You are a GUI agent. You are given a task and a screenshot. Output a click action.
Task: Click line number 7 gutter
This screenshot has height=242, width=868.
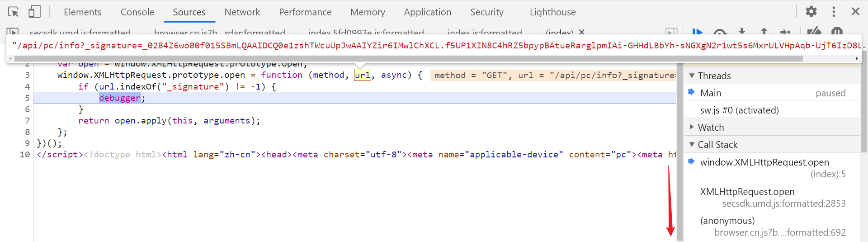point(27,121)
